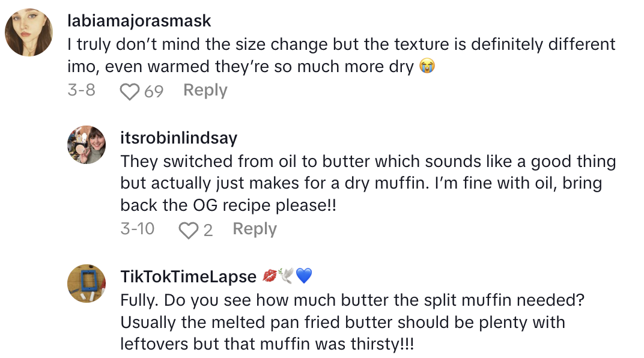Reply to itsrobinlindsay's comment
This screenshot has height=358, width=644.
point(254,229)
